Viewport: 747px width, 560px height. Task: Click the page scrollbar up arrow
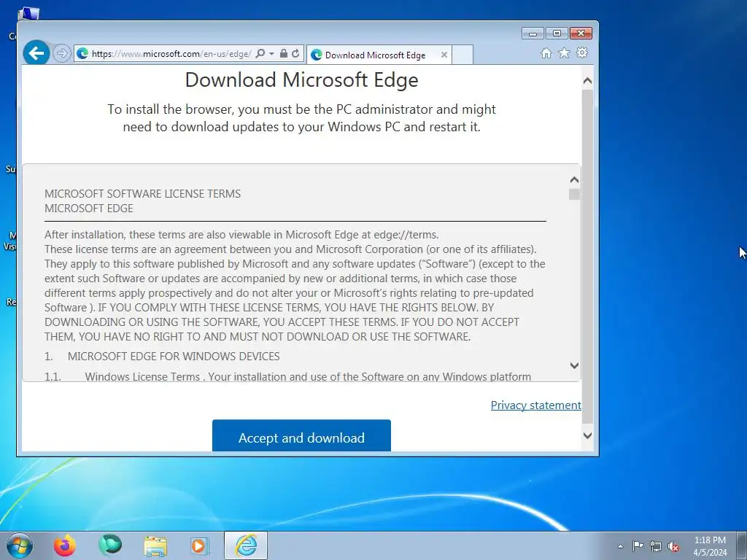pos(587,81)
